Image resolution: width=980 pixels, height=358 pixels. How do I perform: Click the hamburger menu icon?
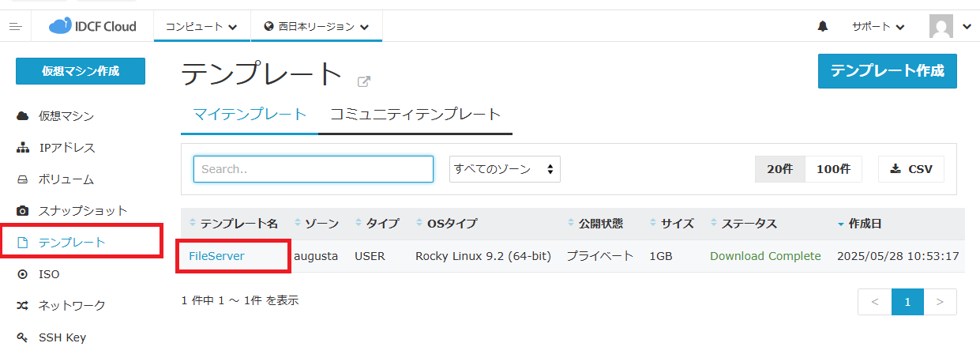coord(15,26)
